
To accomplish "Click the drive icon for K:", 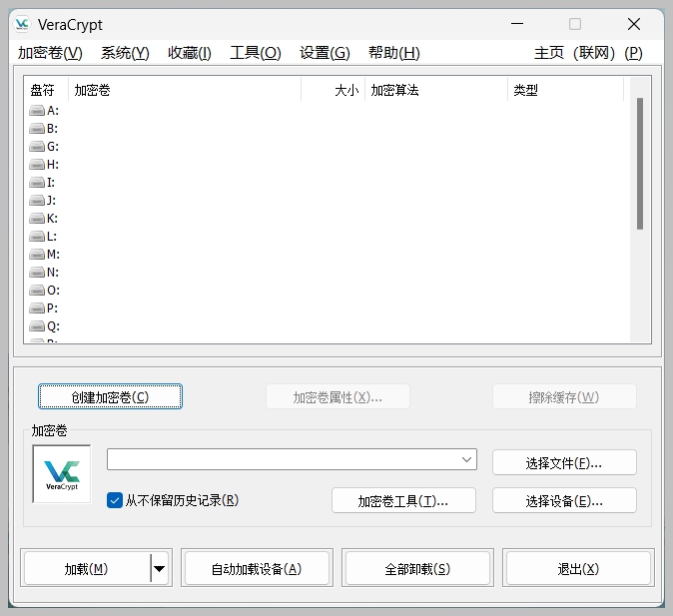I will point(37,219).
